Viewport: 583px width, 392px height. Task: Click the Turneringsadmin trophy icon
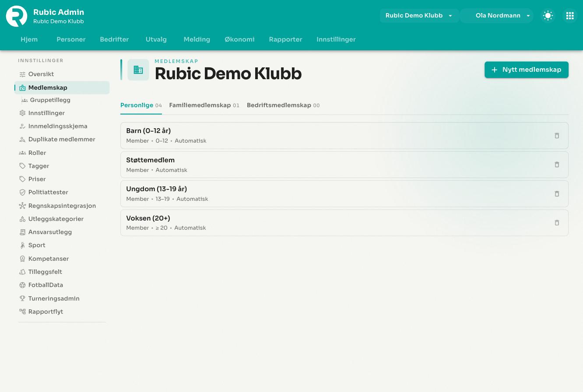click(22, 298)
